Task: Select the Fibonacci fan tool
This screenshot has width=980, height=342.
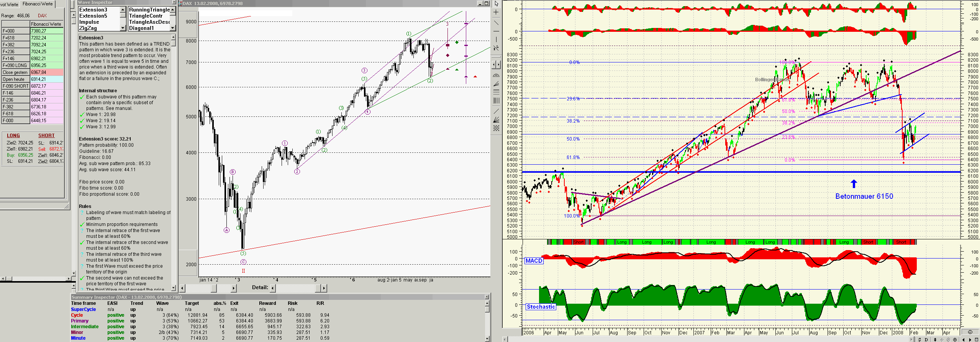Action: click(496, 84)
